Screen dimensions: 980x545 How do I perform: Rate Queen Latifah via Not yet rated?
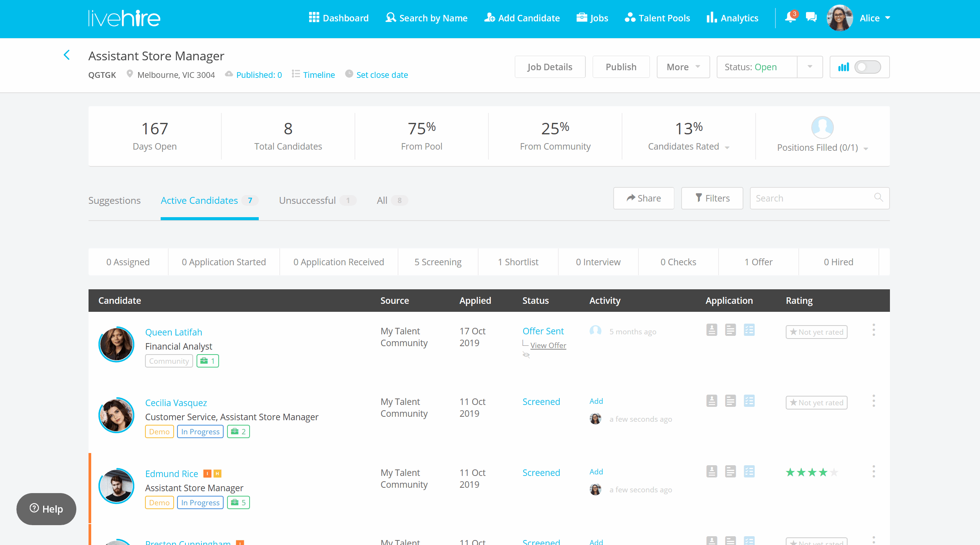[817, 332]
